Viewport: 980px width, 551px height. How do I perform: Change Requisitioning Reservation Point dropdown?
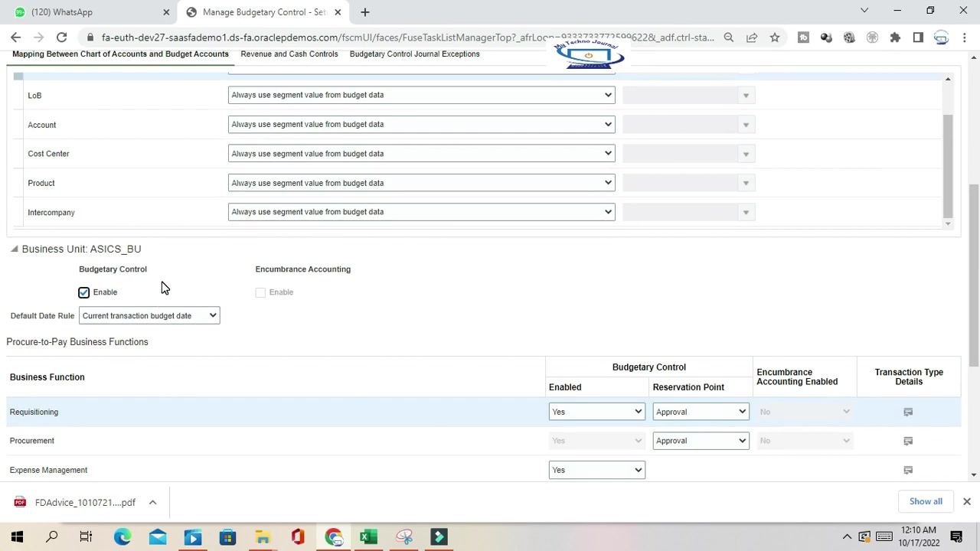click(x=701, y=412)
